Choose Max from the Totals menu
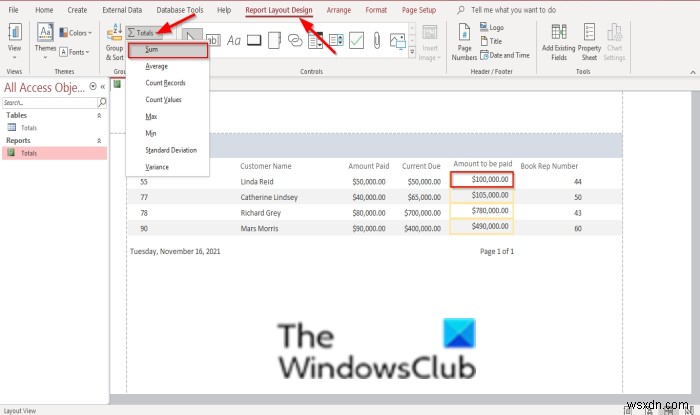700x415 pixels. (168, 116)
